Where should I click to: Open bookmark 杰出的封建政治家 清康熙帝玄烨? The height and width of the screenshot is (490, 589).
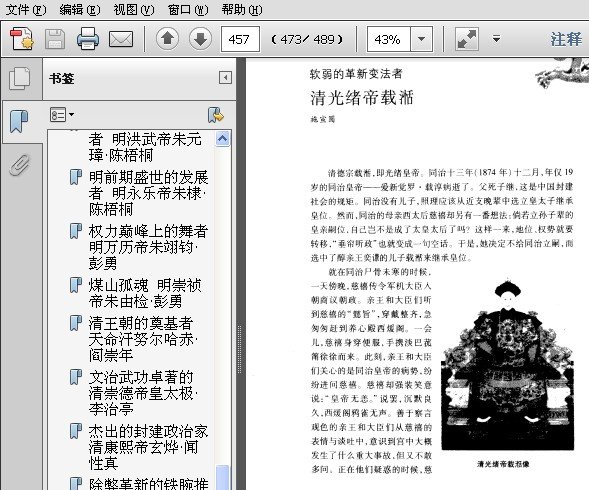[148, 447]
